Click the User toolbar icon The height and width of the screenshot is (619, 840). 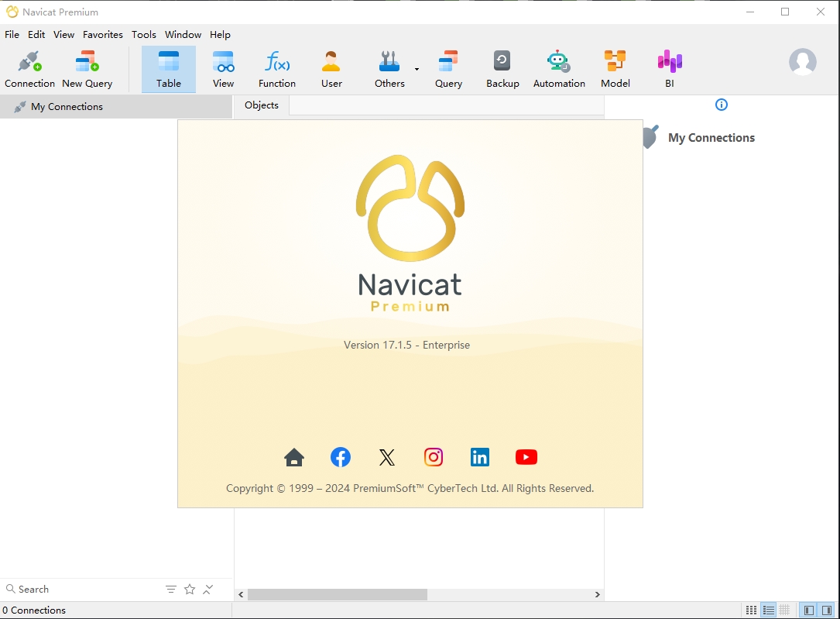coord(331,69)
